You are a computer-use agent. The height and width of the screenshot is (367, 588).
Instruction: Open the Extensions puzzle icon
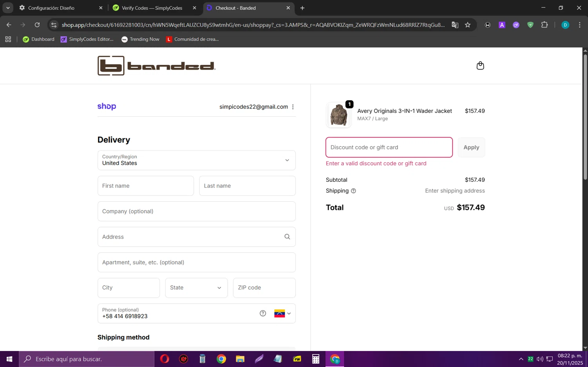[544, 25]
